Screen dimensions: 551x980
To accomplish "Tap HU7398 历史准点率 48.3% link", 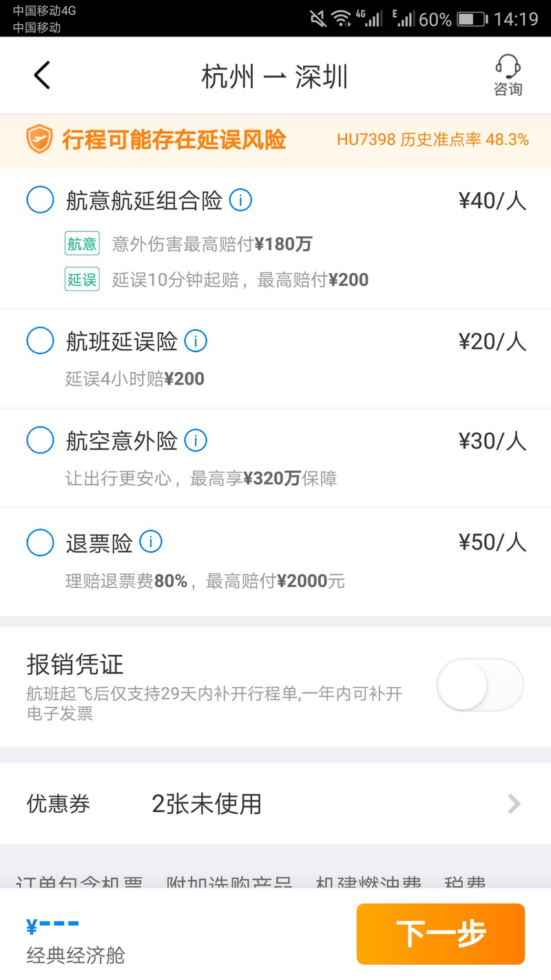I will 433,140.
